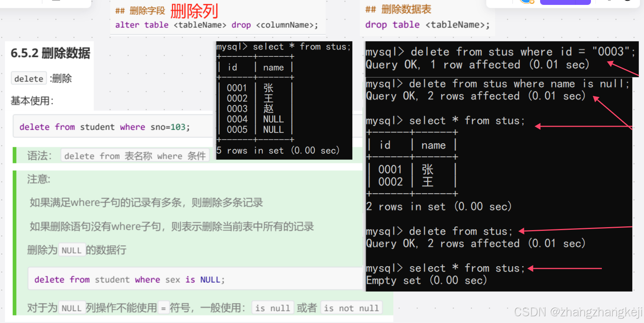Click the 'Empty set (0.00 sec)' result line
Viewport: 644px width, 323px height.
(426, 281)
